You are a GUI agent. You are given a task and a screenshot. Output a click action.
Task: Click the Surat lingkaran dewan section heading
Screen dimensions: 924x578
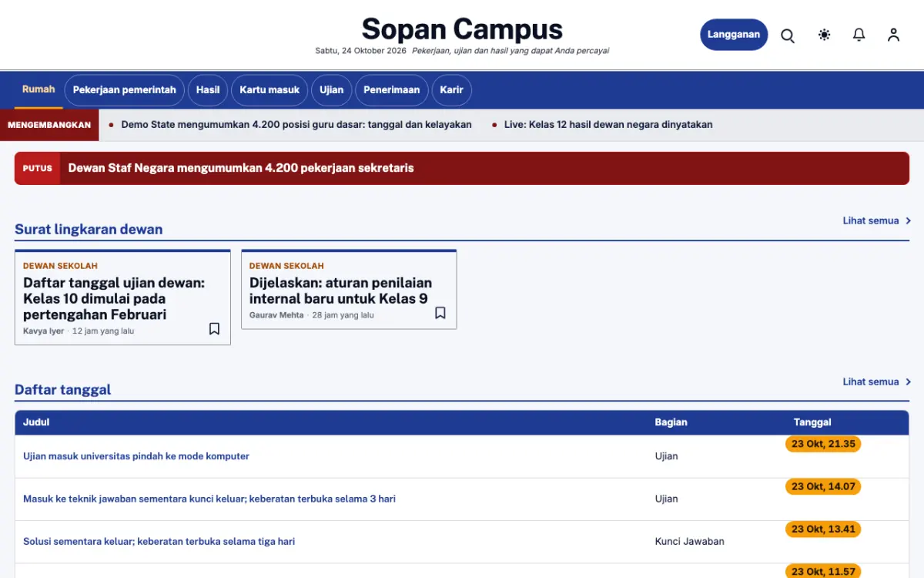[89, 229]
